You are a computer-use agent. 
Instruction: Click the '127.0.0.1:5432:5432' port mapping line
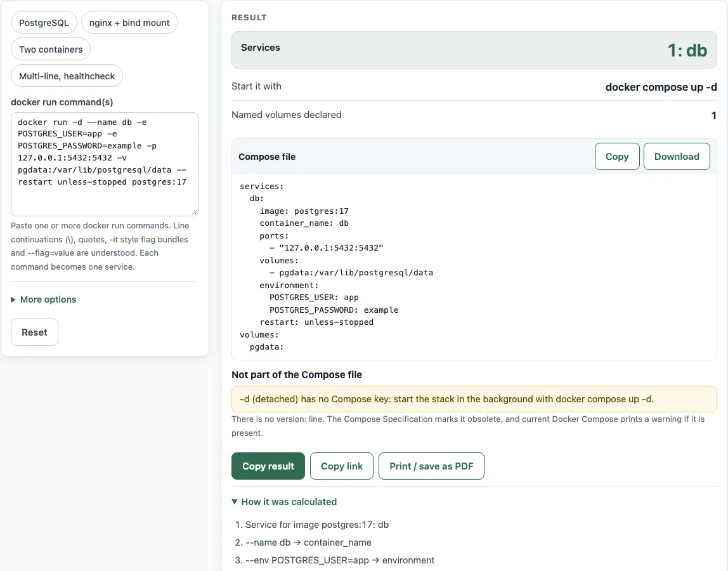(x=327, y=248)
